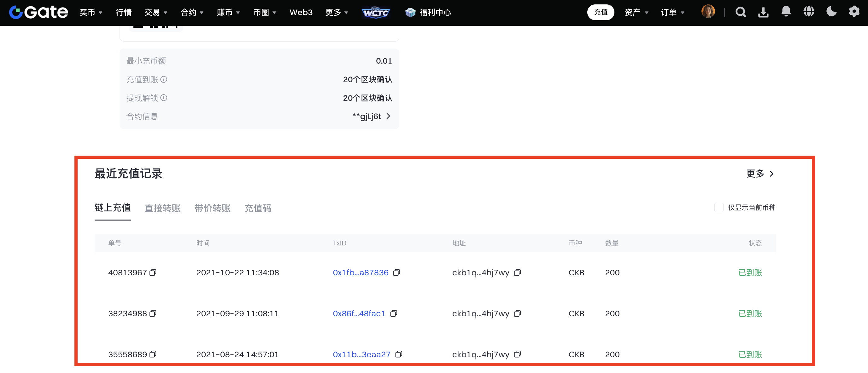Select the 充值码 tab
Image resolution: width=868 pixels, height=373 pixels.
(x=258, y=208)
